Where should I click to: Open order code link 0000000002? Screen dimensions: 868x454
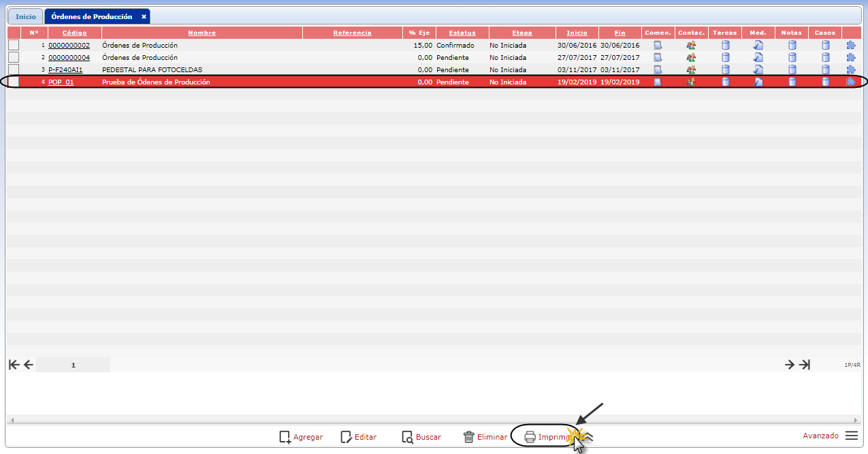coord(69,46)
